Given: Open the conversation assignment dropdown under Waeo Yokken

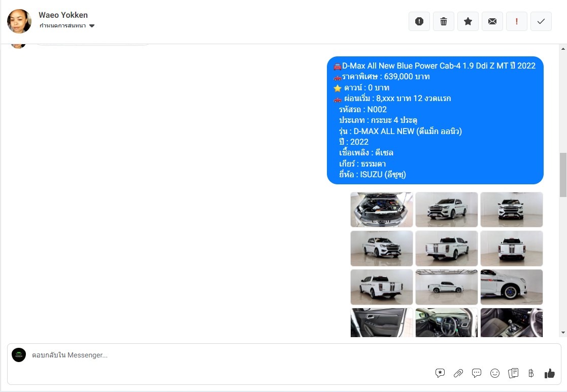Looking at the screenshot, I should pyautogui.click(x=67, y=26).
